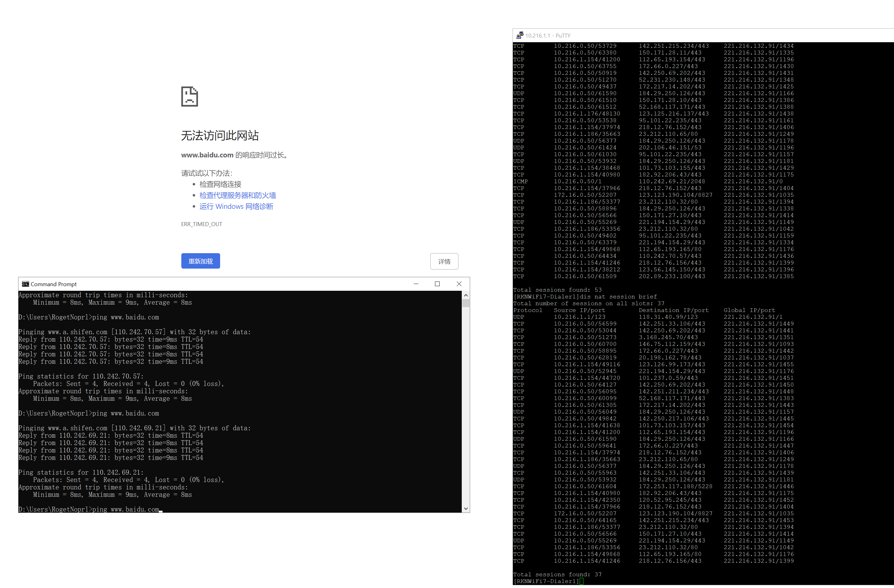
Task: Minimize the Command Prompt window
Action: tap(416, 284)
